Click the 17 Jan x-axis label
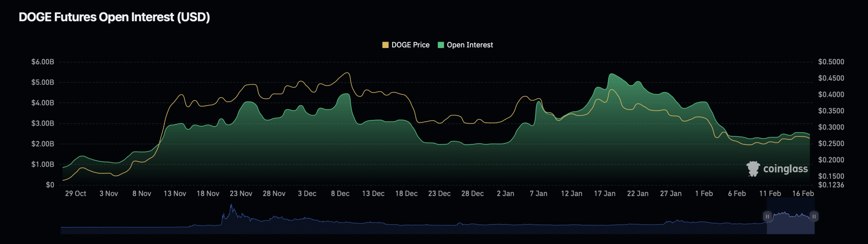 pos(605,194)
